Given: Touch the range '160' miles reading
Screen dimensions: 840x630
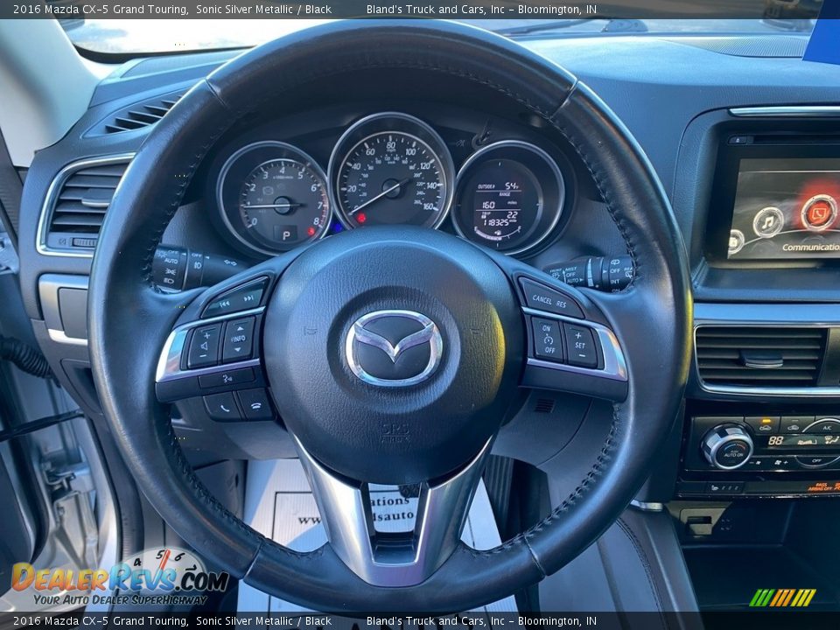Looking at the screenshot, I should (488, 205).
